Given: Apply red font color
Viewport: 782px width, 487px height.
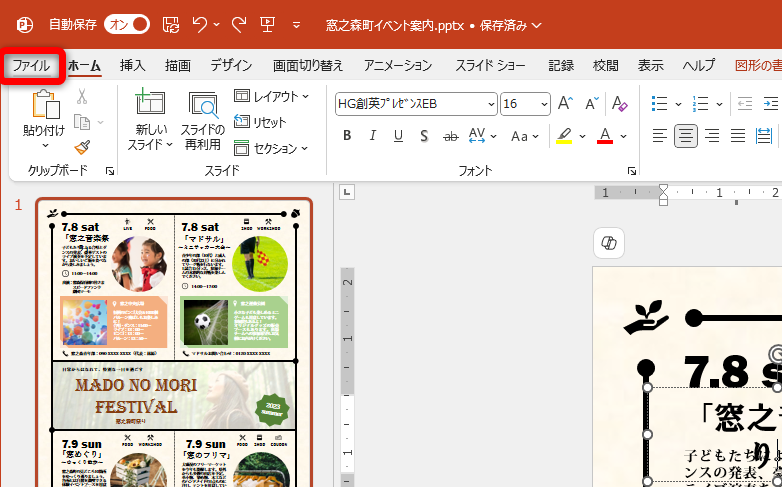Looking at the screenshot, I should (x=605, y=136).
